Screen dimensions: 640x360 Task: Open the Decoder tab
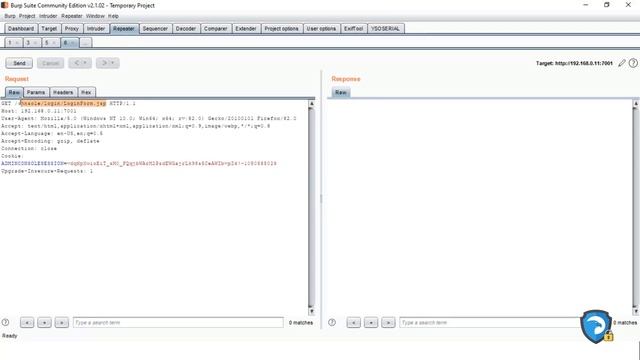tap(186, 29)
